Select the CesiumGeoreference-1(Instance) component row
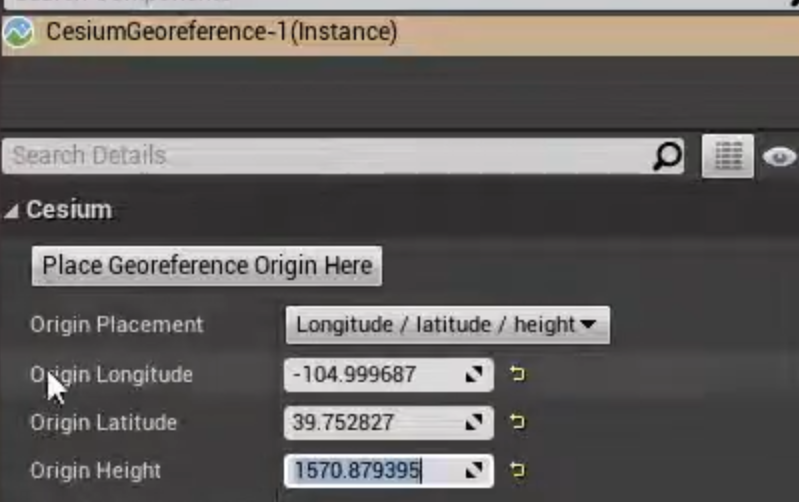 (x=400, y=34)
